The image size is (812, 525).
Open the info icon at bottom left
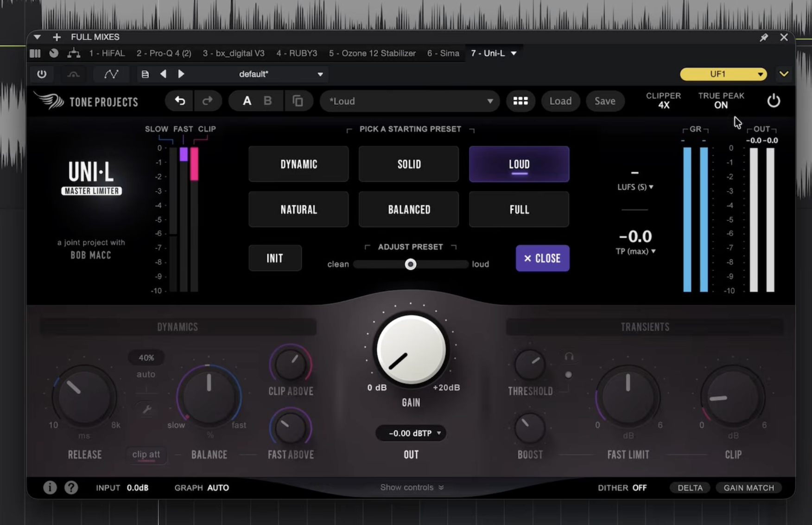tap(50, 487)
